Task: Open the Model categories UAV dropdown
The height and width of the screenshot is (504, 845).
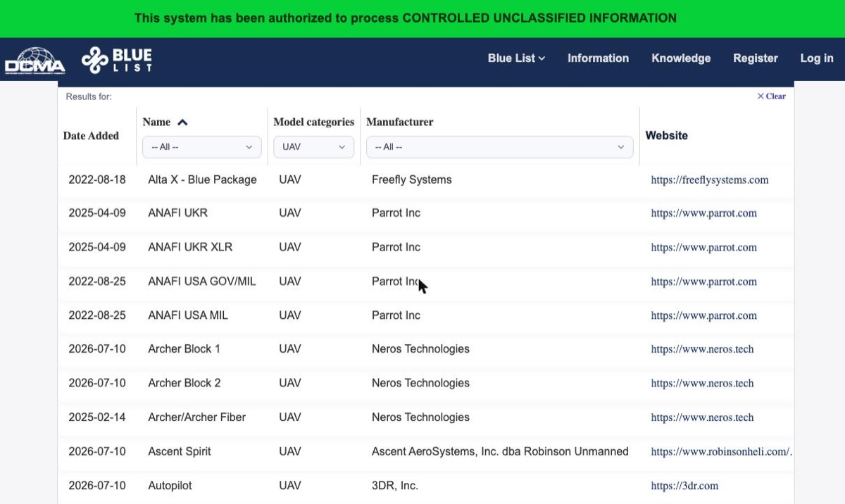Action: [314, 147]
